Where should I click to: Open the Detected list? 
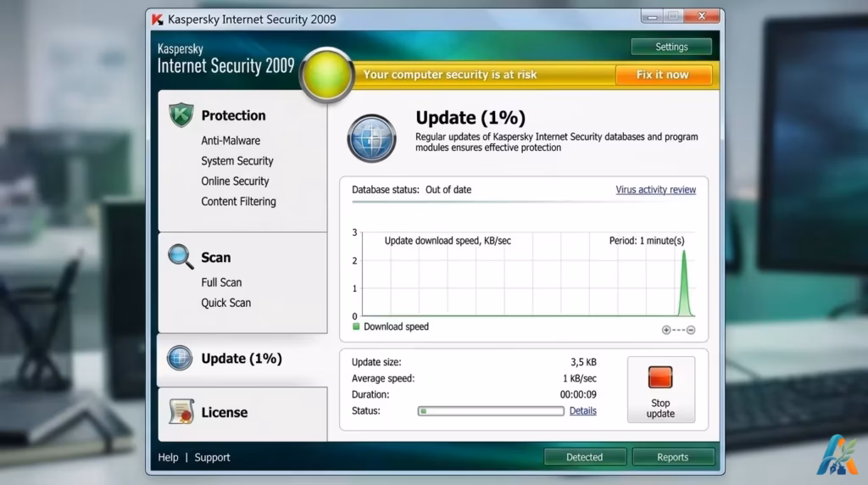coord(585,457)
